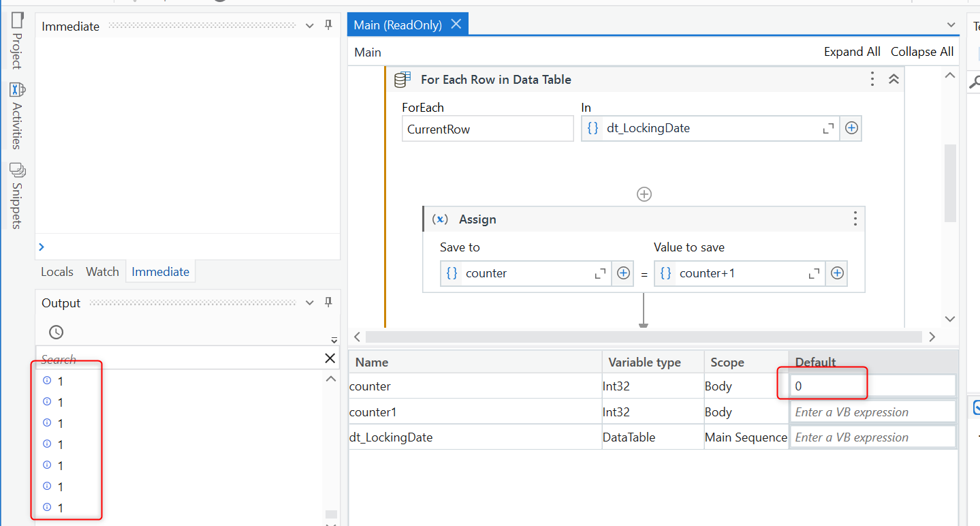980x526 pixels.
Task: Click the CurrentRow ForEach field
Action: 488,129
